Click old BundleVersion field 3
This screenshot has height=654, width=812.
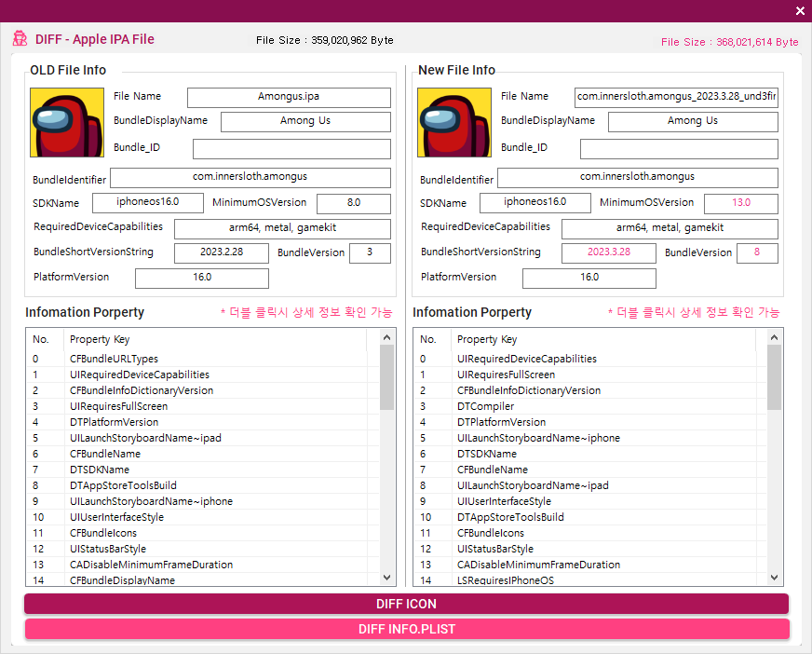click(371, 253)
